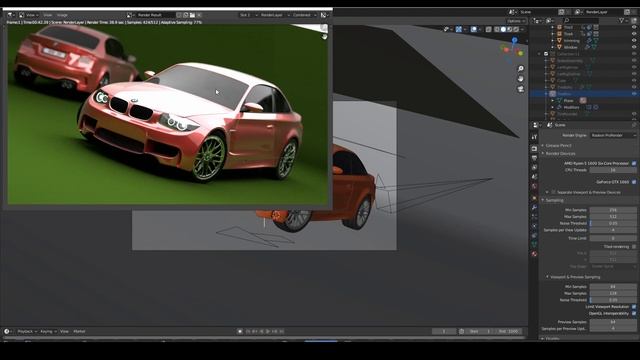Open the RenderLayer dropdown in render window

(x=275, y=15)
